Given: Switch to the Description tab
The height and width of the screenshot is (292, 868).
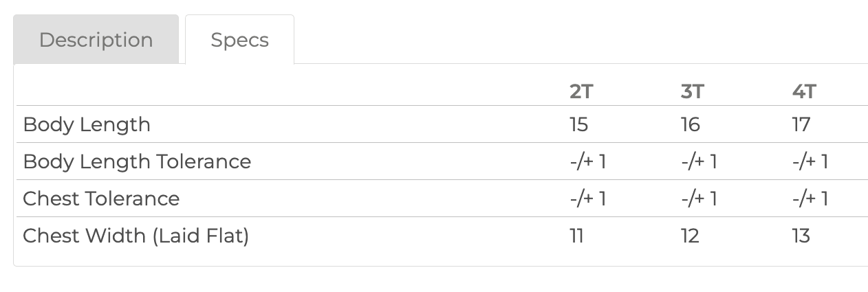Looking at the screenshot, I should pos(96,40).
